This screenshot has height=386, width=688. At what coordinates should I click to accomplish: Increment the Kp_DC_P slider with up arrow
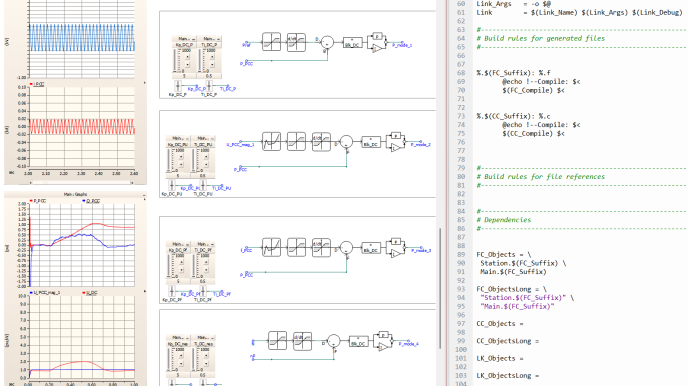(187, 56)
